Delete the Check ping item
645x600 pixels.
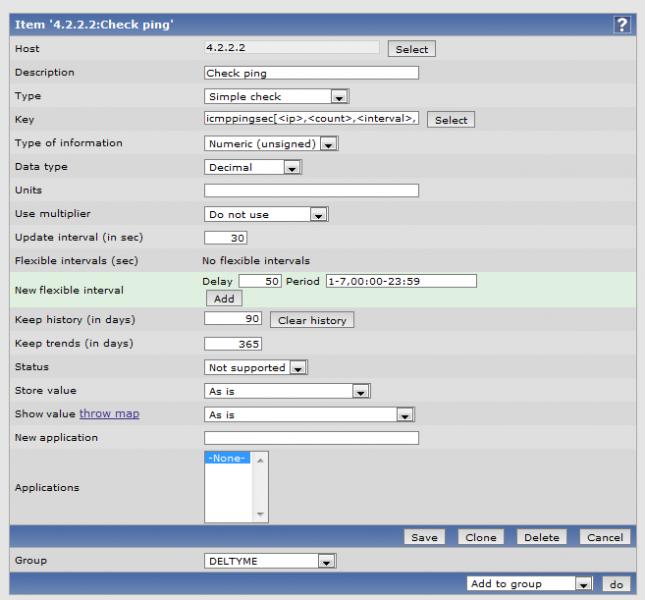[541, 538]
